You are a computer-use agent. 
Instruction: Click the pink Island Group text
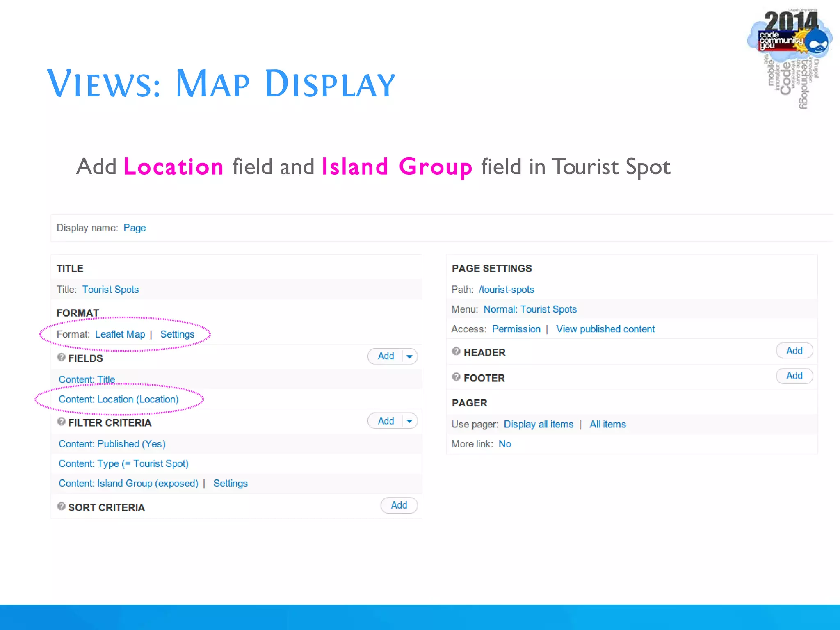click(x=397, y=167)
